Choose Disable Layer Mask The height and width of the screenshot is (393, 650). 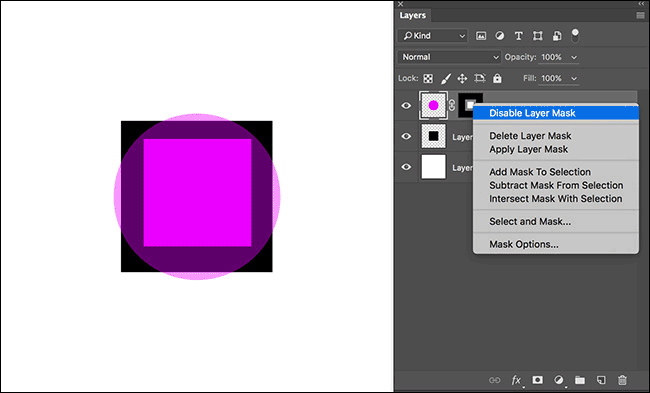pos(555,113)
